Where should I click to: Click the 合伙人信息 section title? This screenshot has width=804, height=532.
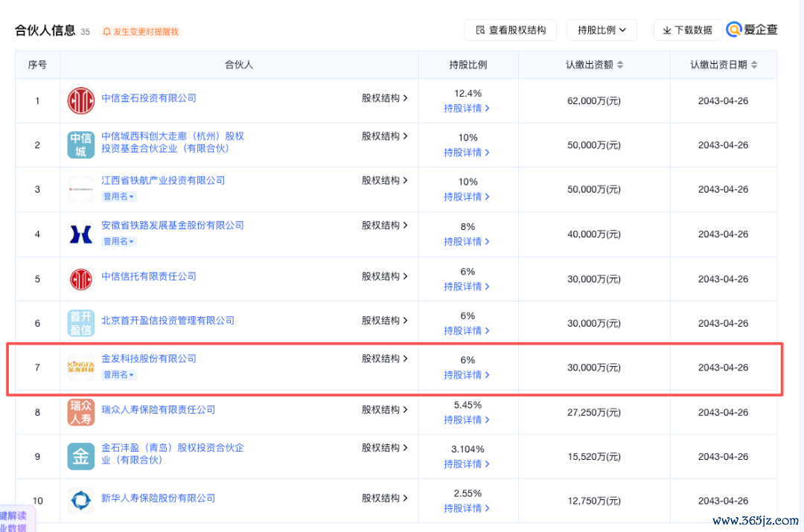45,31
